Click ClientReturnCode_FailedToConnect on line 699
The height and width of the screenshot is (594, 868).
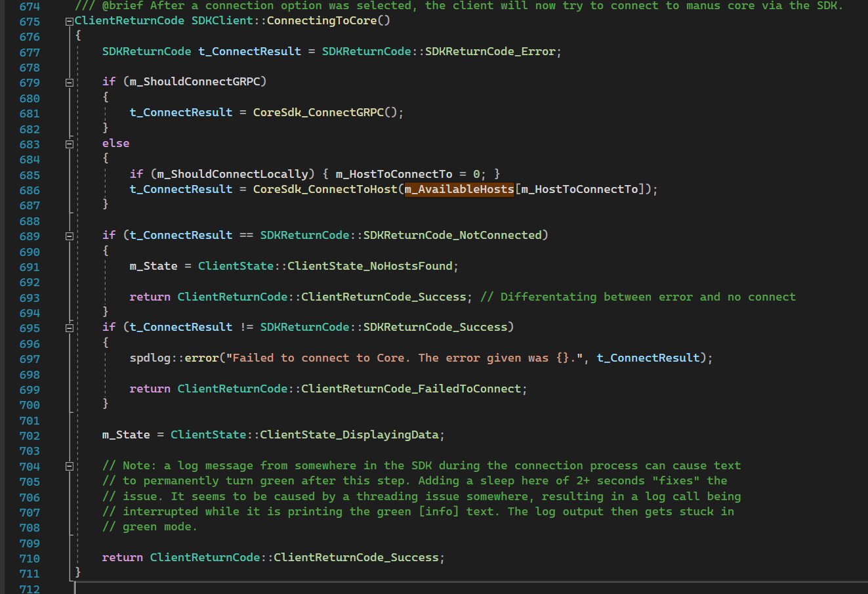(411, 389)
